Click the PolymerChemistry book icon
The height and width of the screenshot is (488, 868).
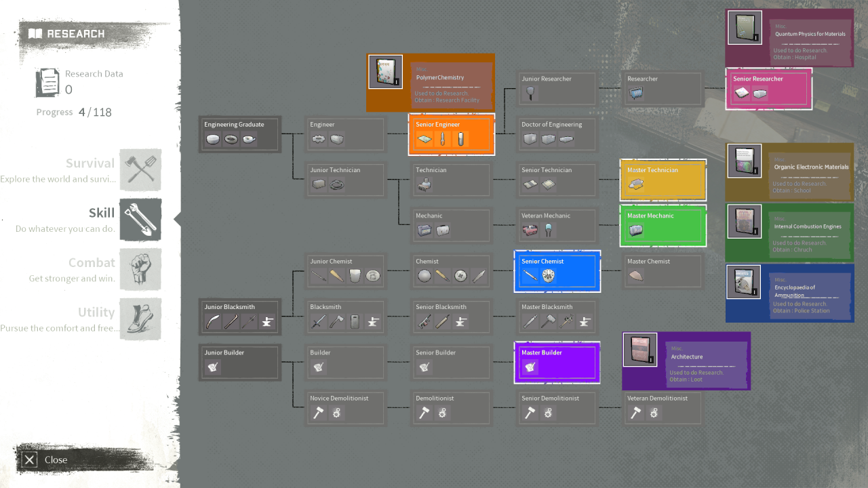(385, 72)
